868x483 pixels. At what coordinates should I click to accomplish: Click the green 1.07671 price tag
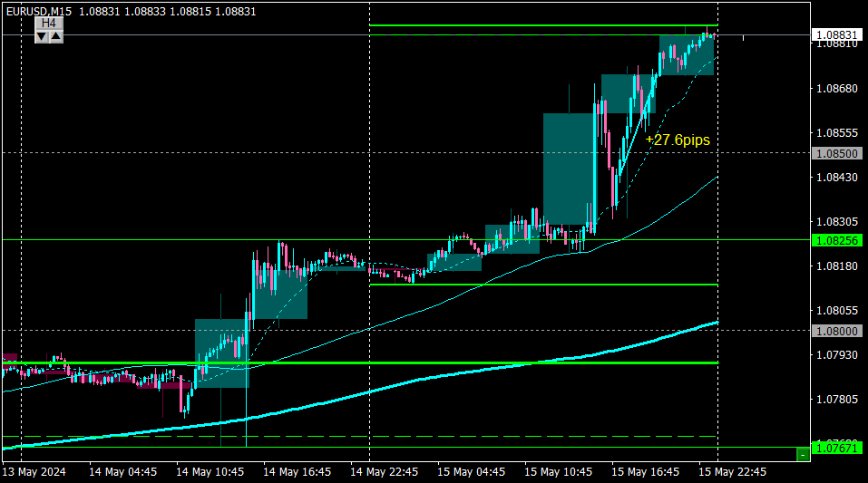coord(837,448)
